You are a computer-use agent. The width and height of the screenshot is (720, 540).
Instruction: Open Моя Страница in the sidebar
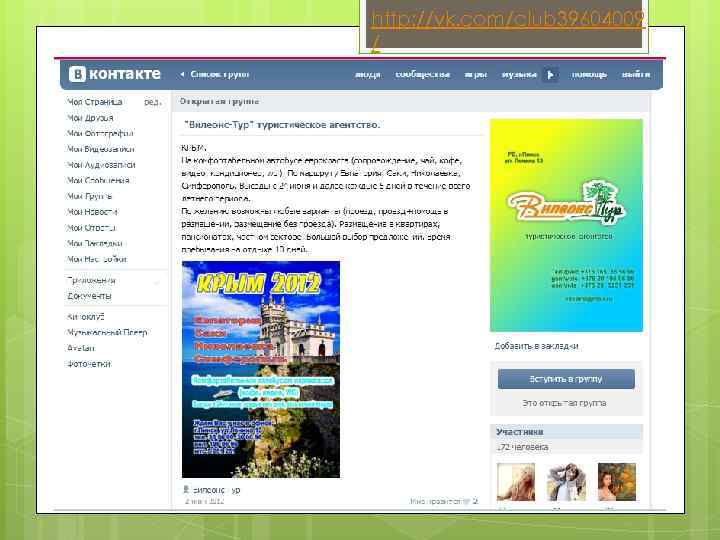point(95,102)
